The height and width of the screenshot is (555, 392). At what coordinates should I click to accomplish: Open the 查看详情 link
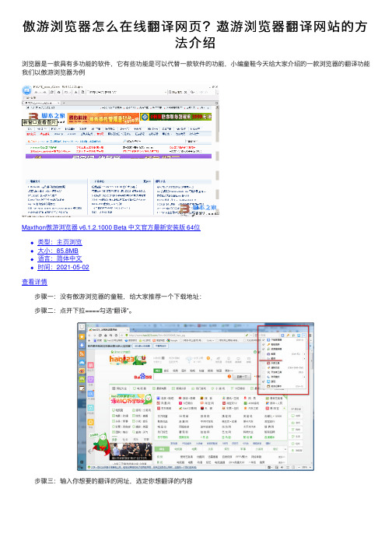(x=34, y=282)
